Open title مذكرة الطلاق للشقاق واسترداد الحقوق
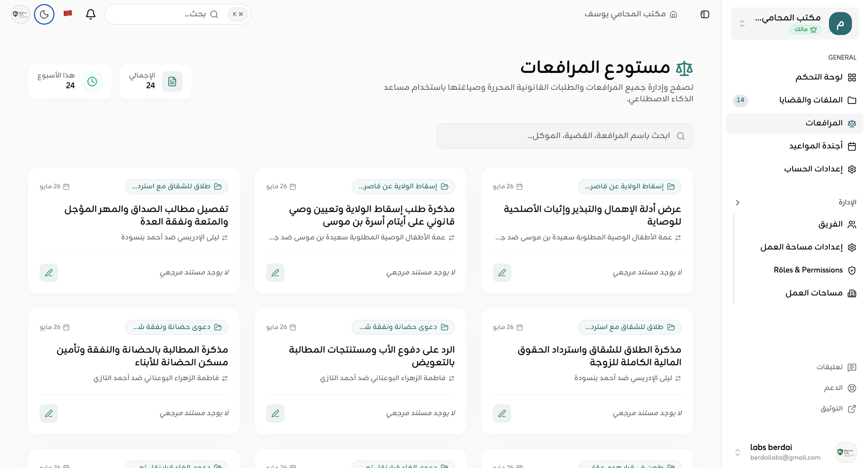The height and width of the screenshot is (468, 868). (599, 356)
